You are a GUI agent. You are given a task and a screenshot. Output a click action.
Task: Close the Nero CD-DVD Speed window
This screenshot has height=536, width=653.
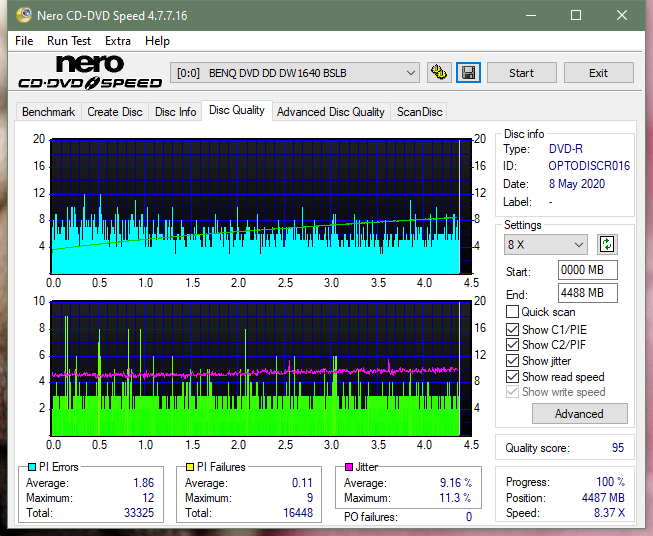[622, 15]
